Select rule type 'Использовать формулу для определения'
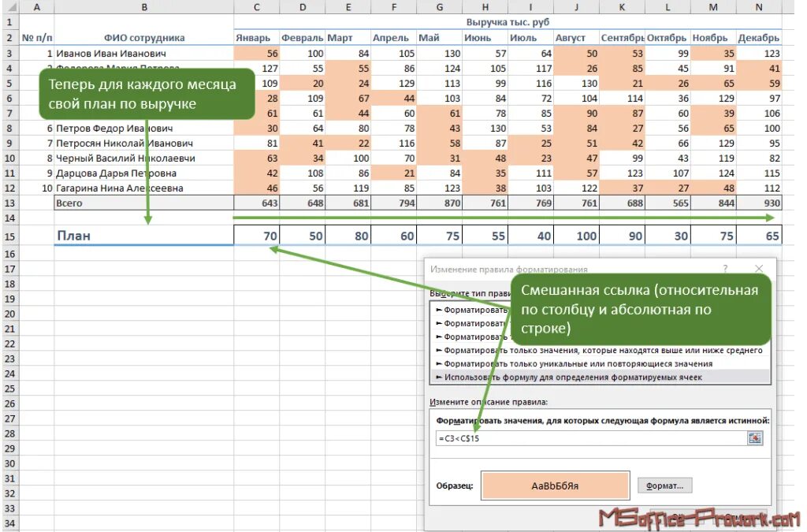Viewport: 807px width, 532px height. pos(600,378)
